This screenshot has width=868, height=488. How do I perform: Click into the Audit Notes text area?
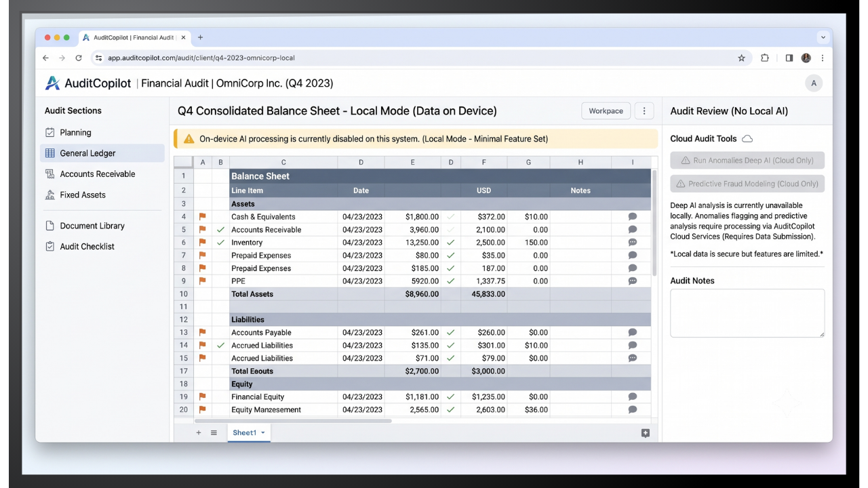tap(747, 313)
